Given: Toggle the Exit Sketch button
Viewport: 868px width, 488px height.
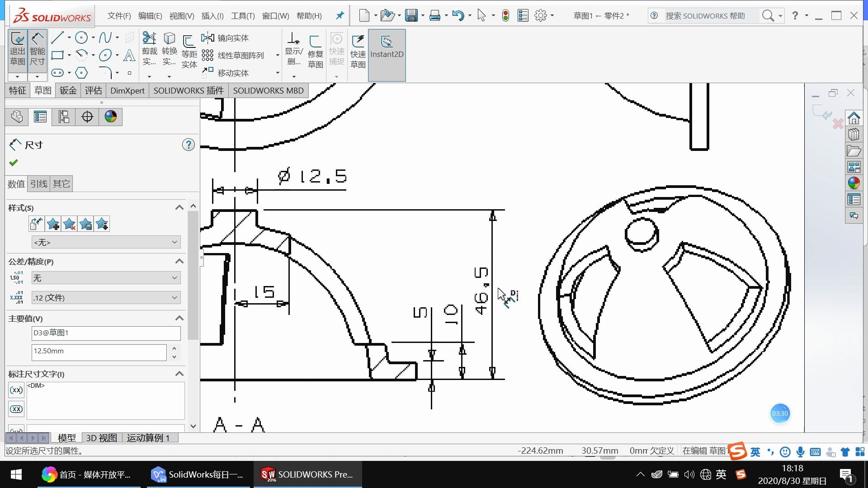Looking at the screenshot, I should 18,49.
